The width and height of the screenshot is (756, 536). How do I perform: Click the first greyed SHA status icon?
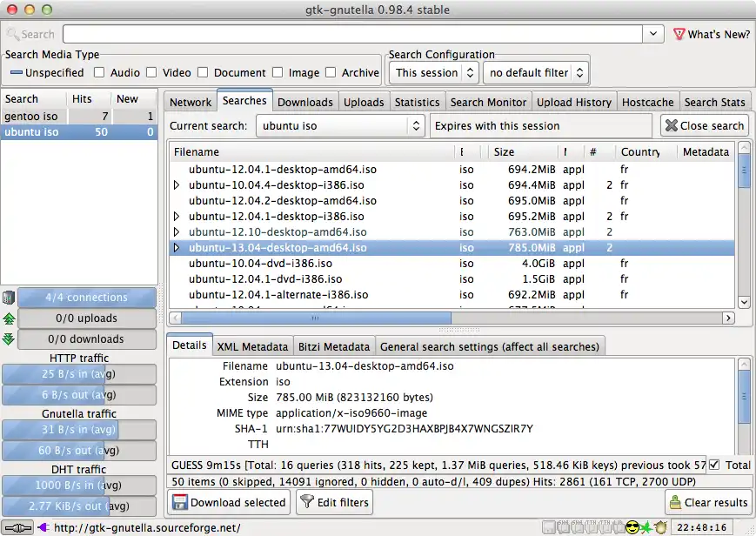pos(563,526)
